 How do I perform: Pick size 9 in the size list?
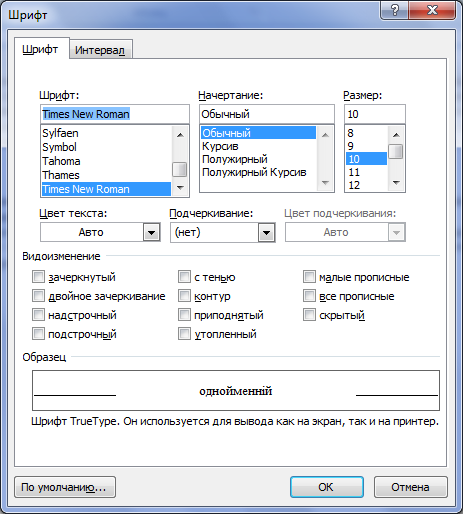pyautogui.click(x=366, y=146)
